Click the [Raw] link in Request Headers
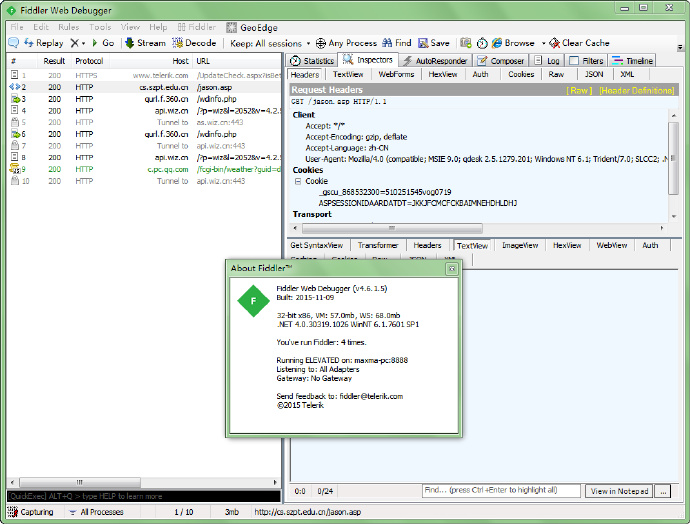Image resolution: width=690 pixels, height=524 pixels. click(x=579, y=90)
